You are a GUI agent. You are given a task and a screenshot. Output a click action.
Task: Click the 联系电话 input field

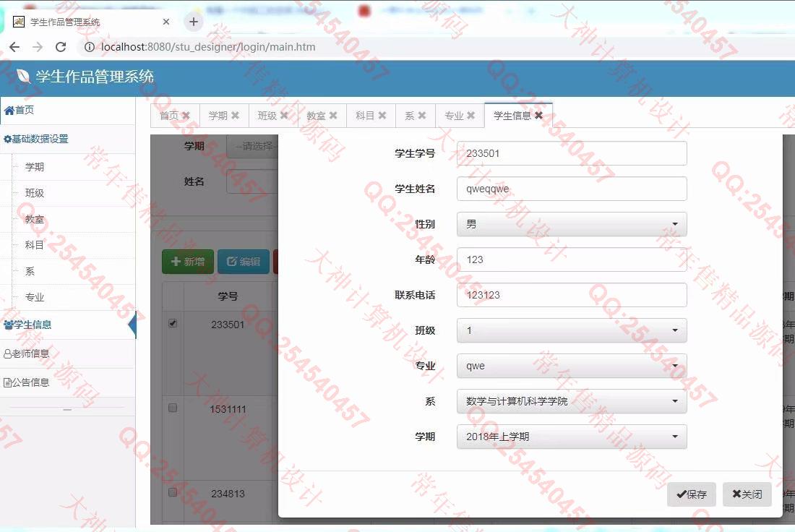tap(572, 295)
